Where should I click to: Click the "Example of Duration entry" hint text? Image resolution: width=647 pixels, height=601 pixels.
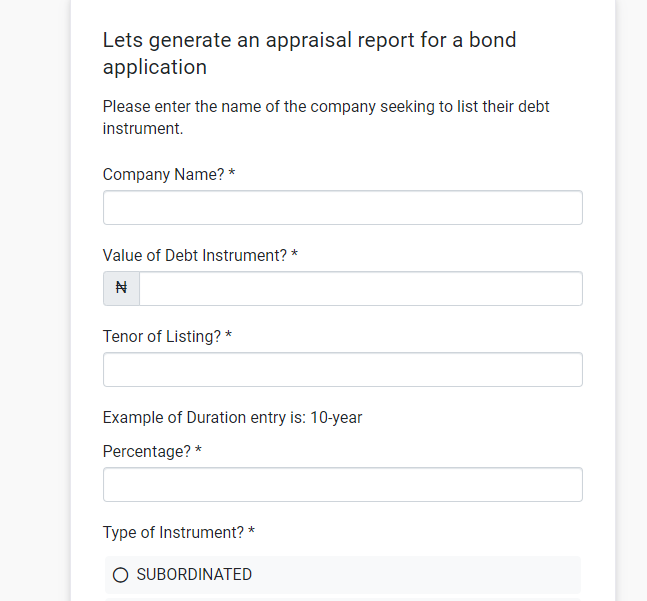[x=232, y=417]
